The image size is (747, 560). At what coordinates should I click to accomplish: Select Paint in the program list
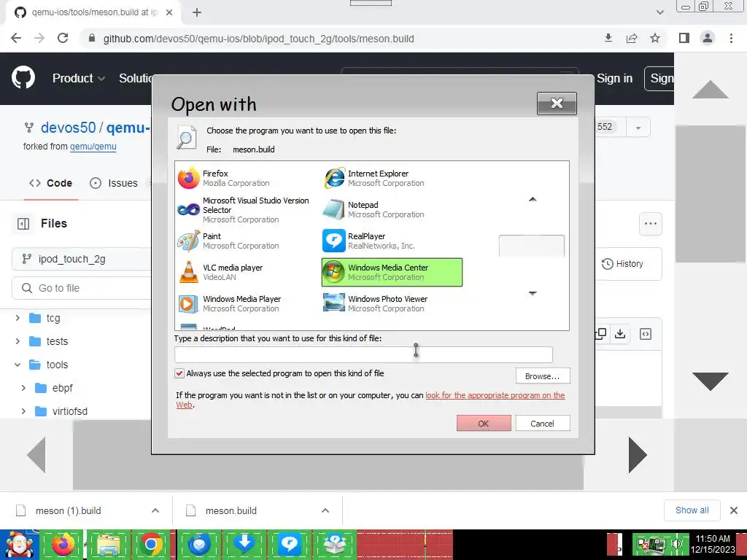pos(228,241)
